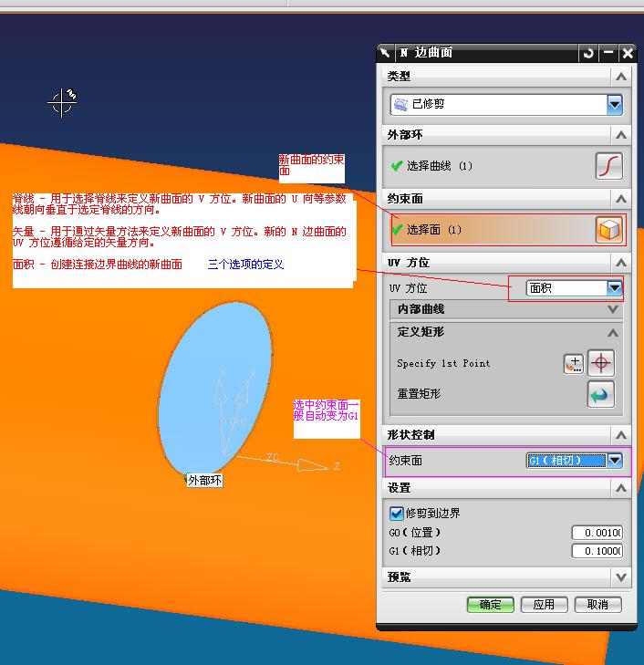The height and width of the screenshot is (665, 644).
Task: Minimize the N边曲面 dialog
Action: (x=608, y=54)
